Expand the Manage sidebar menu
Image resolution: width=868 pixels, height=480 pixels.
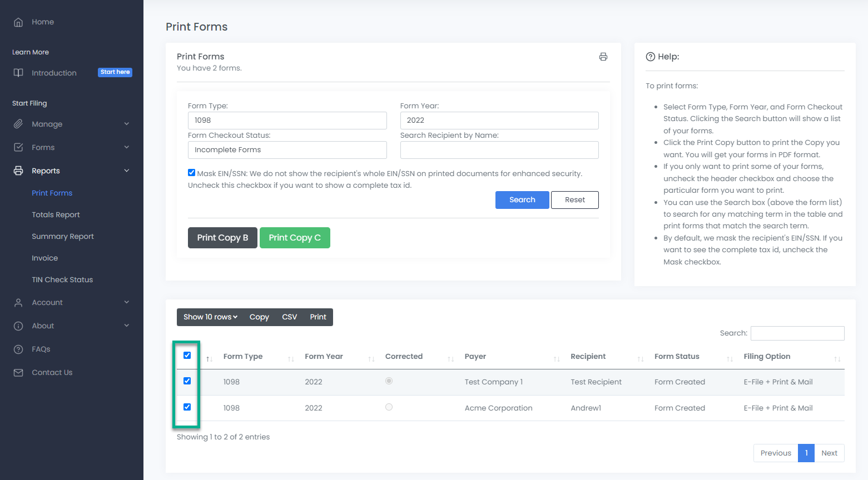click(x=71, y=124)
